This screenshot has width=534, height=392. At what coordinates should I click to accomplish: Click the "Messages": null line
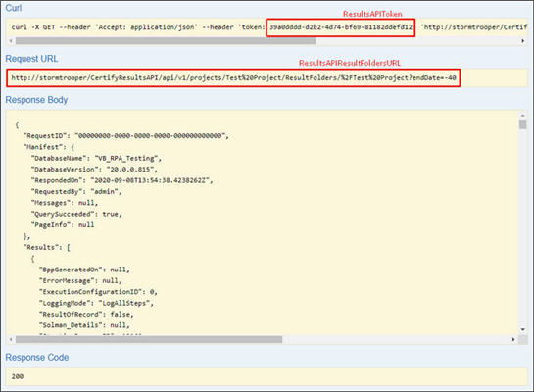[65, 203]
